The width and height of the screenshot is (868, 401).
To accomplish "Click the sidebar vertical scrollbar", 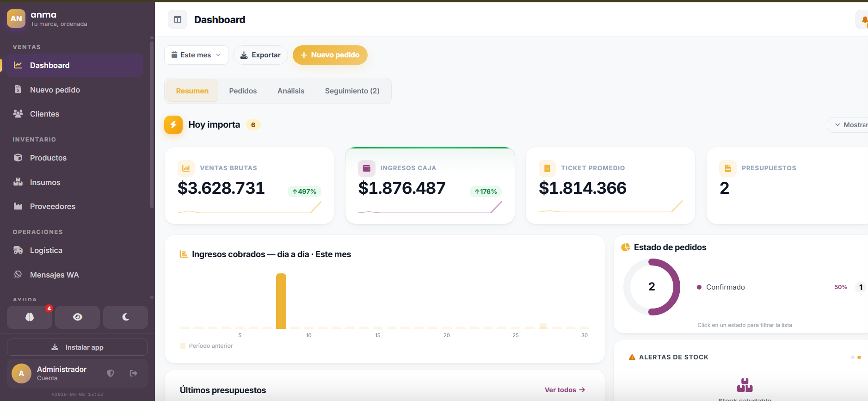I will (x=152, y=125).
